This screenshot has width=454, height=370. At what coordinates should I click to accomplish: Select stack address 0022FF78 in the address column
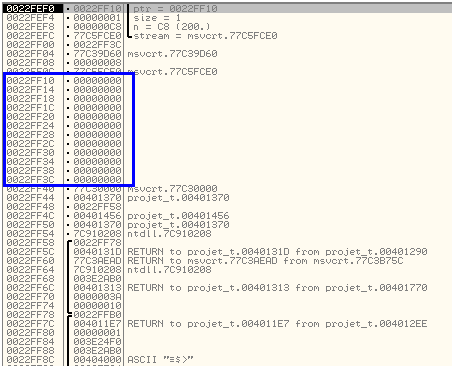(30, 314)
